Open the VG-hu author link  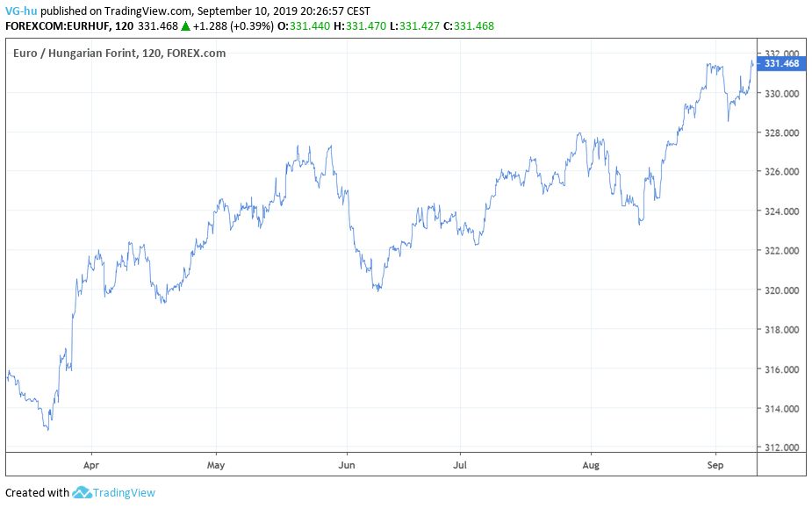click(x=21, y=11)
